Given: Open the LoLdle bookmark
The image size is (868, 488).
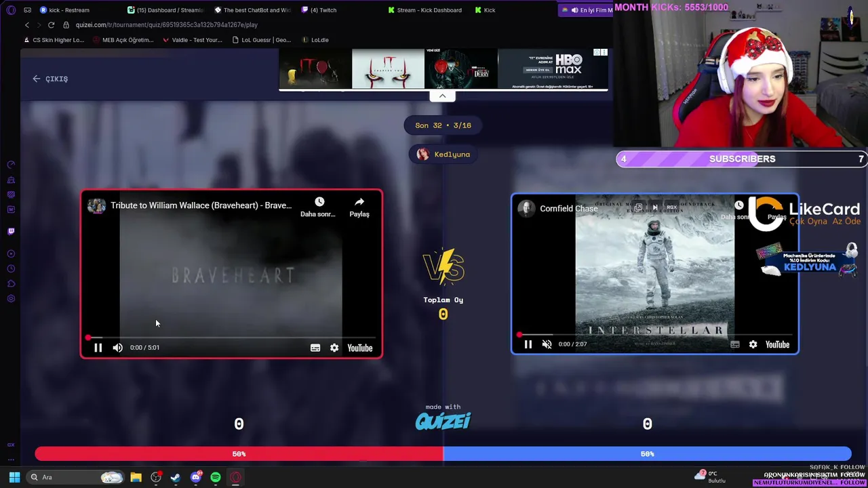Looking at the screenshot, I should tap(315, 40).
